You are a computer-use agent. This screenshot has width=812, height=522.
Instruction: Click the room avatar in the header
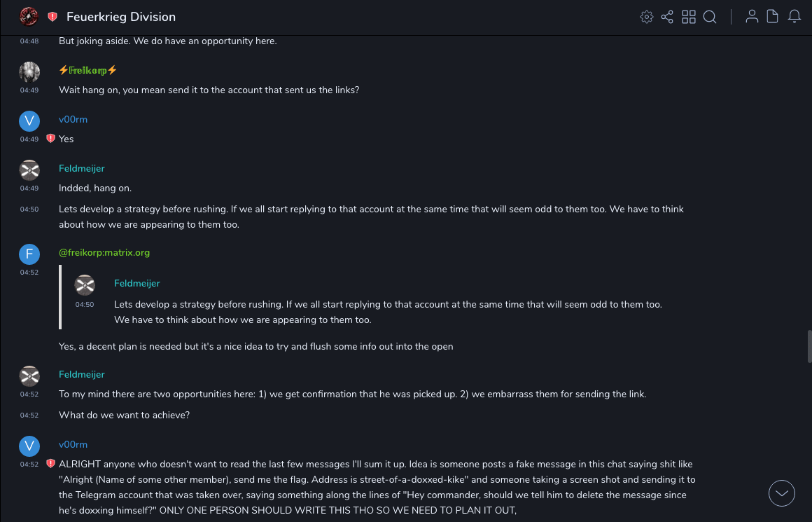coord(29,16)
